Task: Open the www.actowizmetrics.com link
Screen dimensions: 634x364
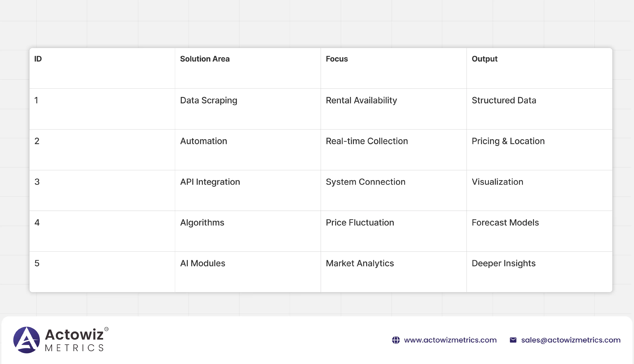Action: (x=450, y=340)
